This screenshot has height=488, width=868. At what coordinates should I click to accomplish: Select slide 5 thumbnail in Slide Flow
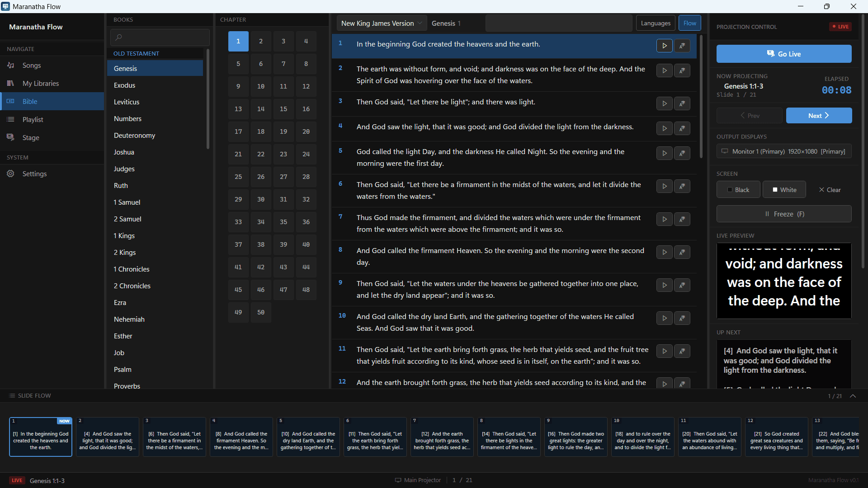(308, 437)
